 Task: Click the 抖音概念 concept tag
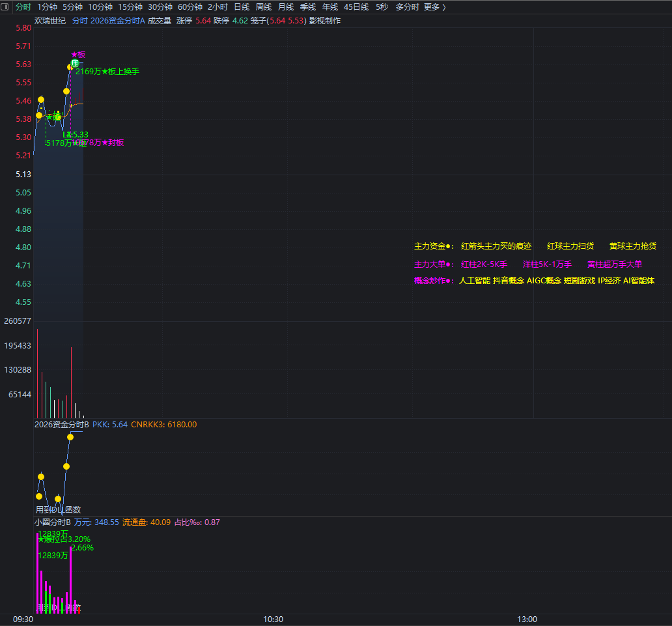click(x=509, y=280)
